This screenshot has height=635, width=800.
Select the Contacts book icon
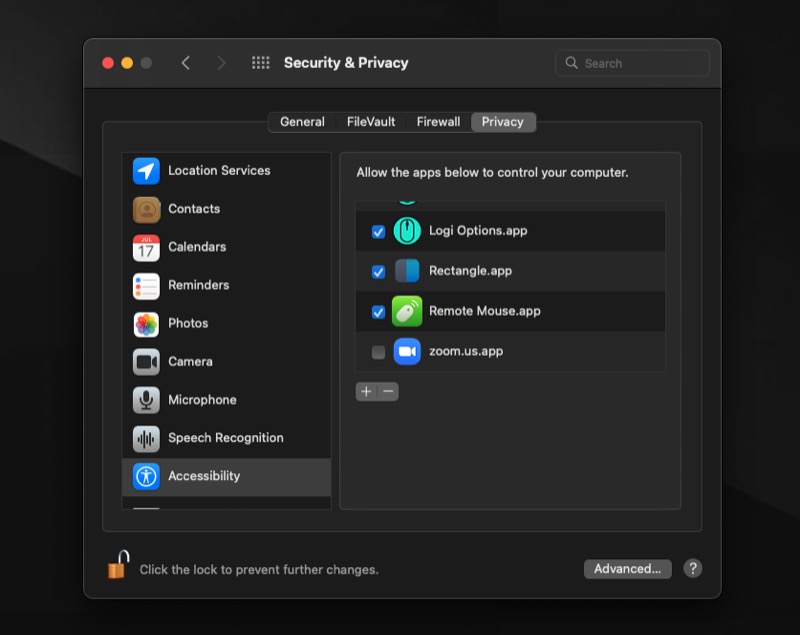[x=146, y=209]
